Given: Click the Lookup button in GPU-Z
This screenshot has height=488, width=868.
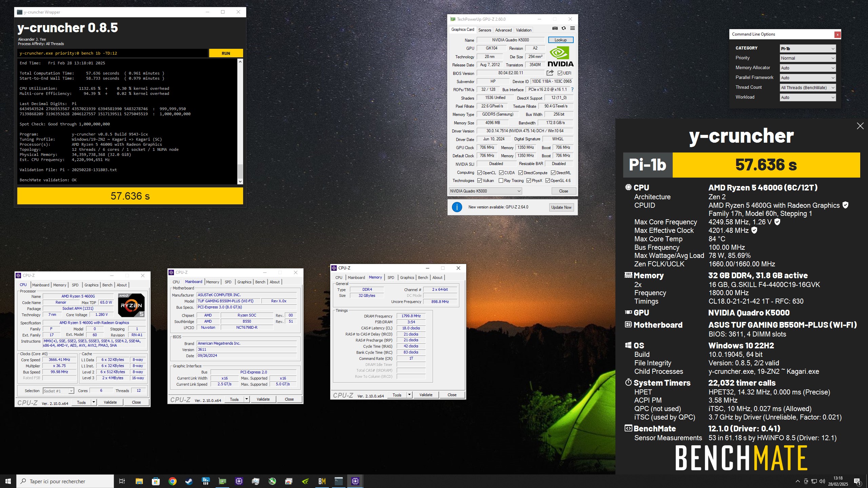Looking at the screenshot, I should 560,40.
